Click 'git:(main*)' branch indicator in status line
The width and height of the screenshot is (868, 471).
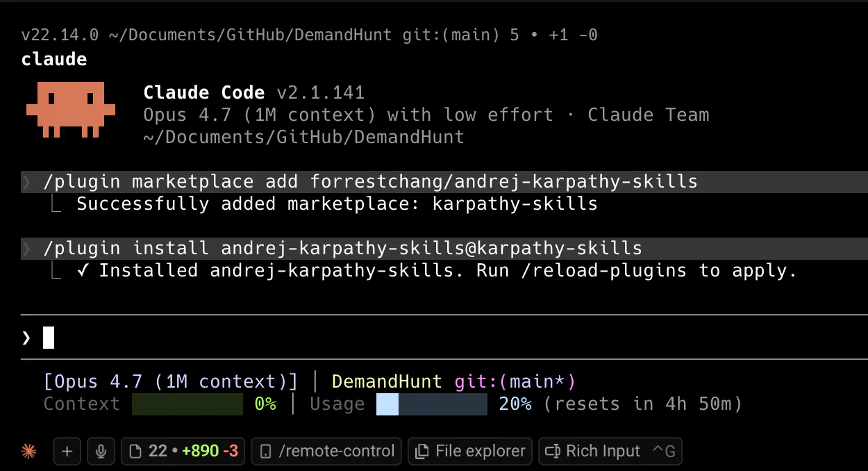515,381
